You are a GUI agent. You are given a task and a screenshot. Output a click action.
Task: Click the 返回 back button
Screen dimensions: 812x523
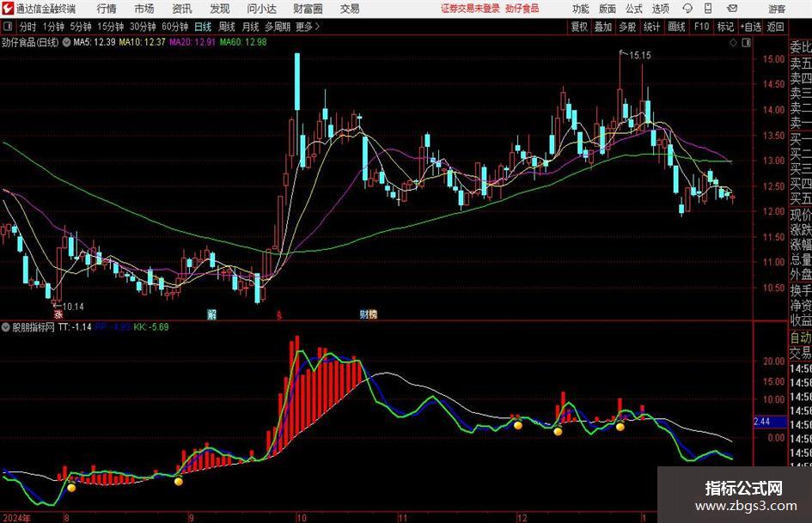click(x=775, y=27)
